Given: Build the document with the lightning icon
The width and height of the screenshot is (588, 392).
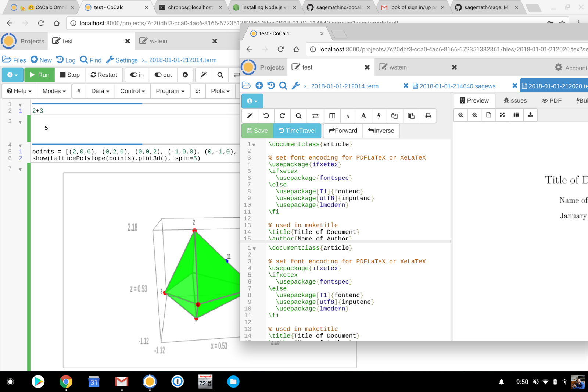Looking at the screenshot, I should 379,116.
